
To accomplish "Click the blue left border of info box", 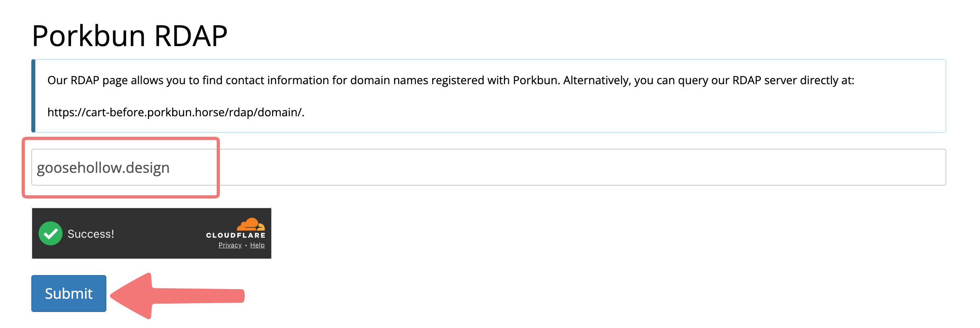I will 33,96.
